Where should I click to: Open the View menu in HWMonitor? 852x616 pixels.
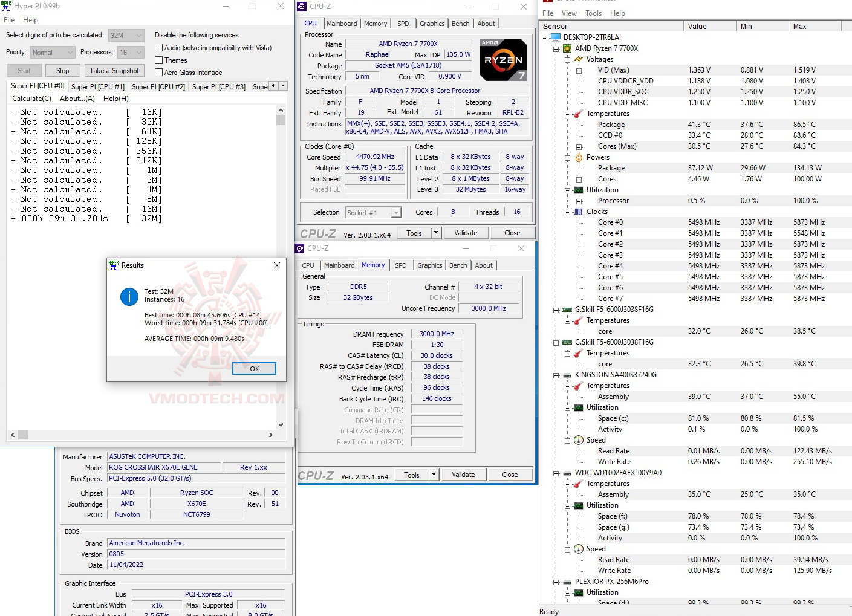tap(569, 13)
